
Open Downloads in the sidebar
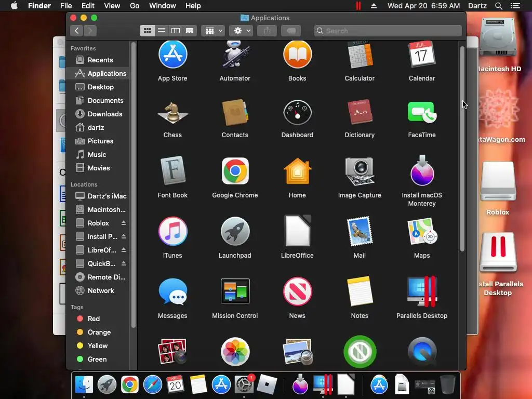tap(98, 114)
